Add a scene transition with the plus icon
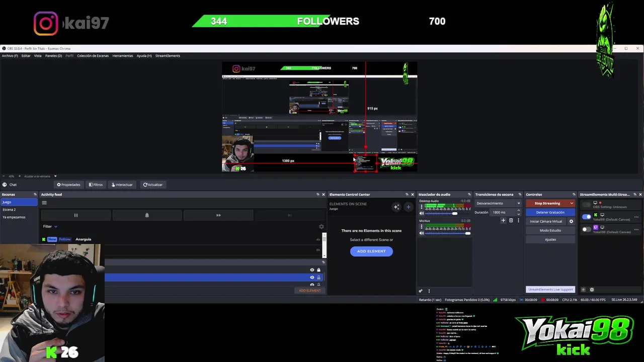 503,220
